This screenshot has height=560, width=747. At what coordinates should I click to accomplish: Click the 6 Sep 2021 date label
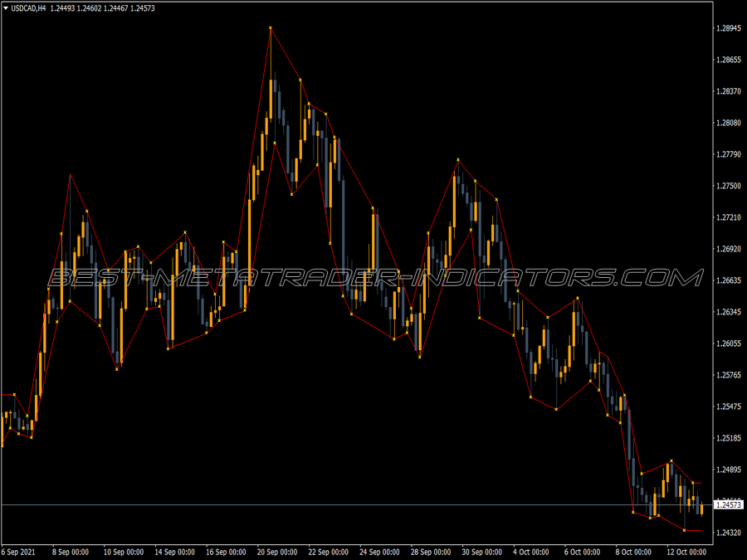click(18, 552)
